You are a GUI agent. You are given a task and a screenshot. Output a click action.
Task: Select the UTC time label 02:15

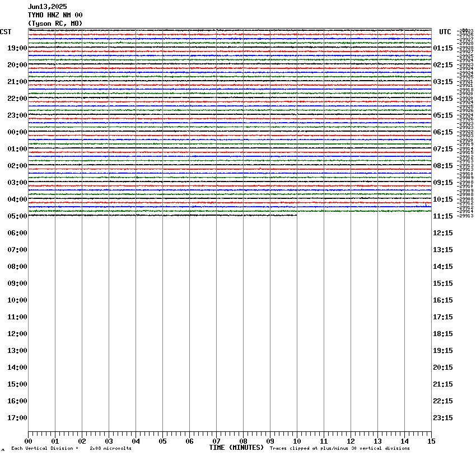click(443, 64)
